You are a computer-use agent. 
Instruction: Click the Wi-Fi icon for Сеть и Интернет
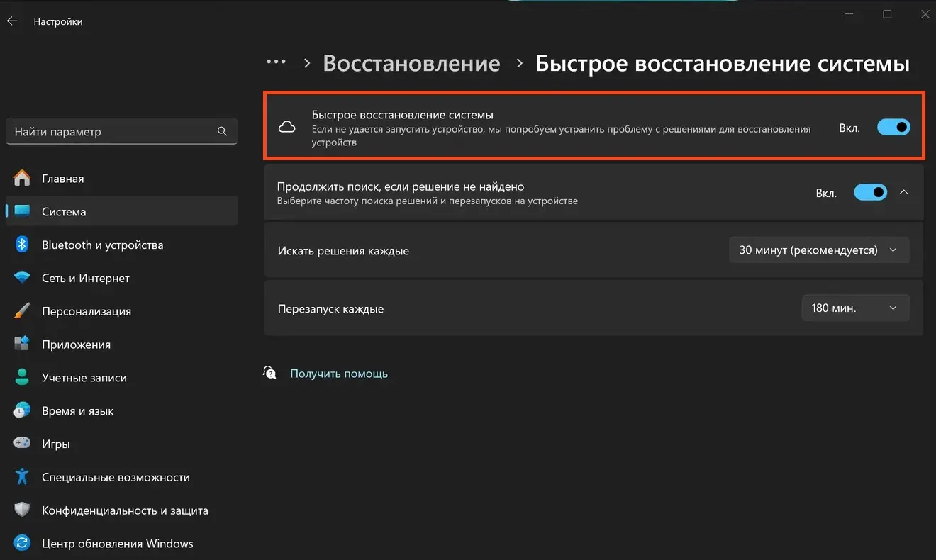click(22, 278)
